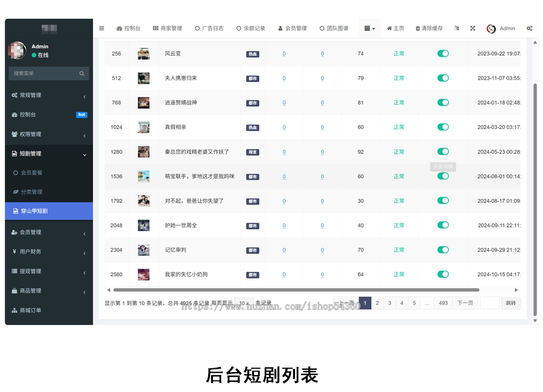The width and height of the screenshot is (543, 392).
Task: Focus the page number jump input
Action: click(489, 303)
